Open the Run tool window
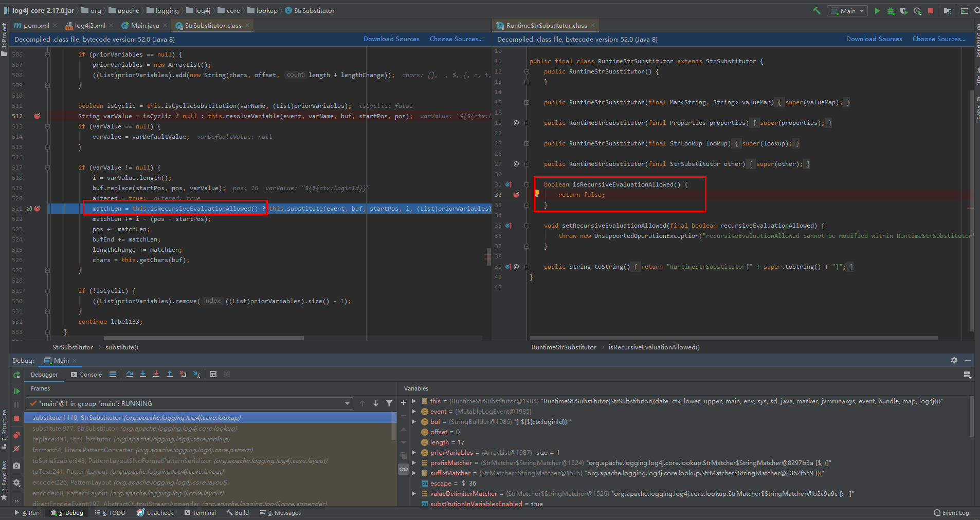Viewport: 980px width, 520px height. (x=27, y=513)
